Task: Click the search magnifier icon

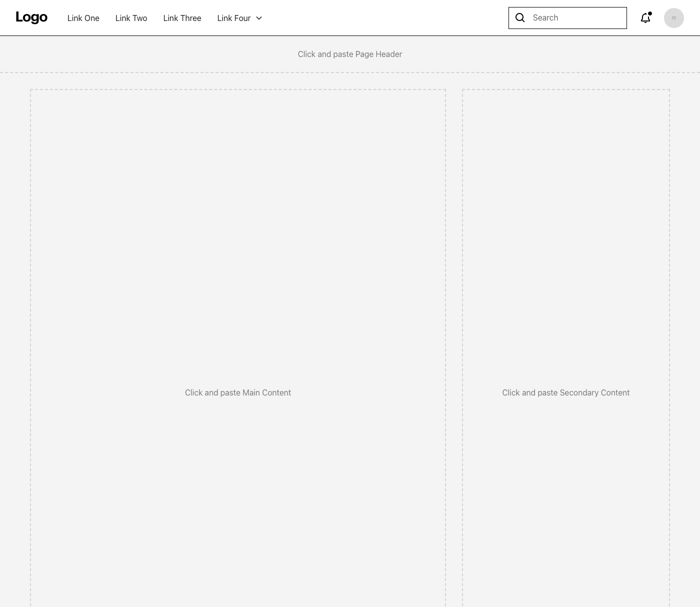Action: 520,18
